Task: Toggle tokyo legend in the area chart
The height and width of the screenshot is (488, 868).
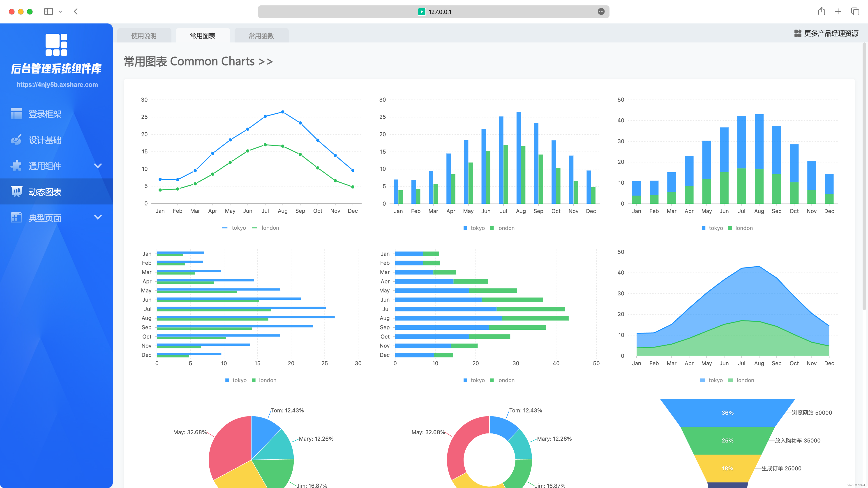Action: (x=711, y=380)
